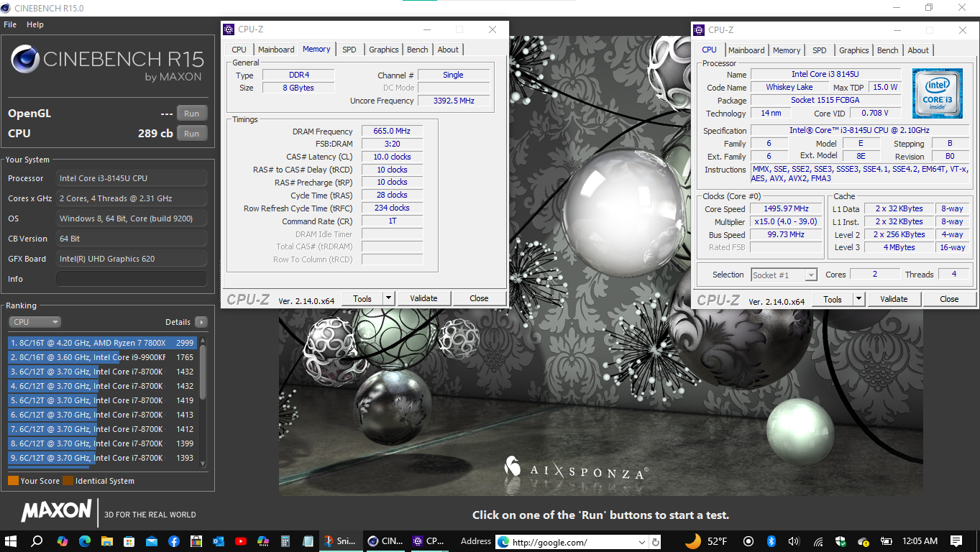Open OneDrive cloud tray icon
Viewport: 980px width, 552px height.
pos(864,541)
